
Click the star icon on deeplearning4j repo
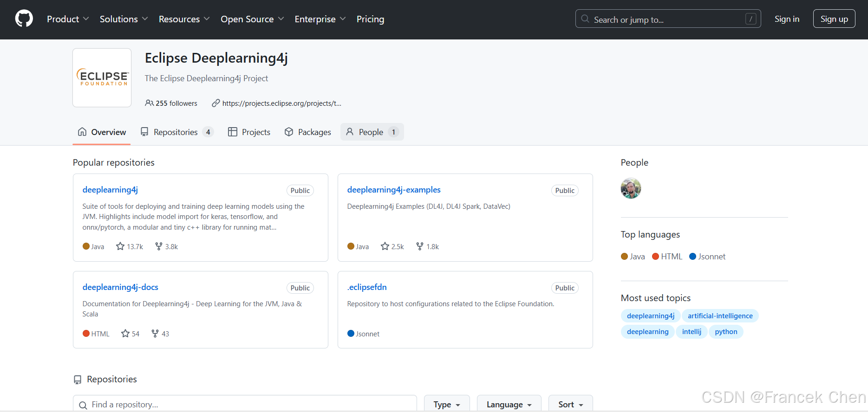(x=120, y=246)
